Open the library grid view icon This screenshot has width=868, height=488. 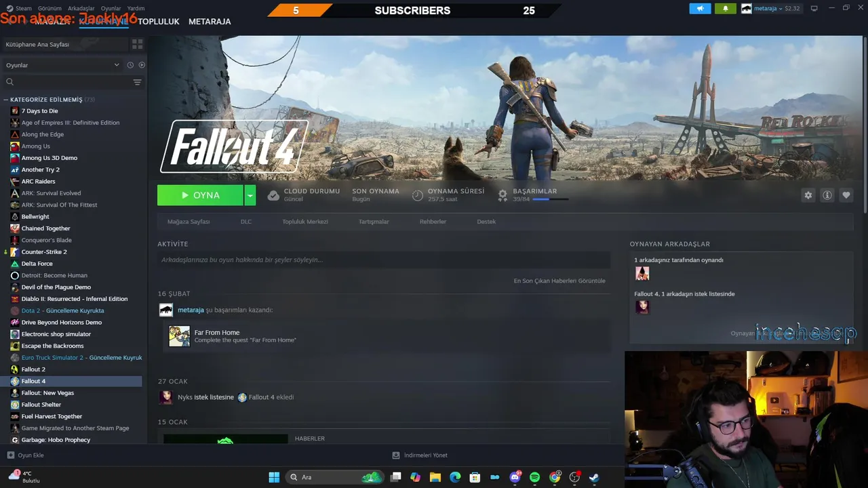click(137, 44)
